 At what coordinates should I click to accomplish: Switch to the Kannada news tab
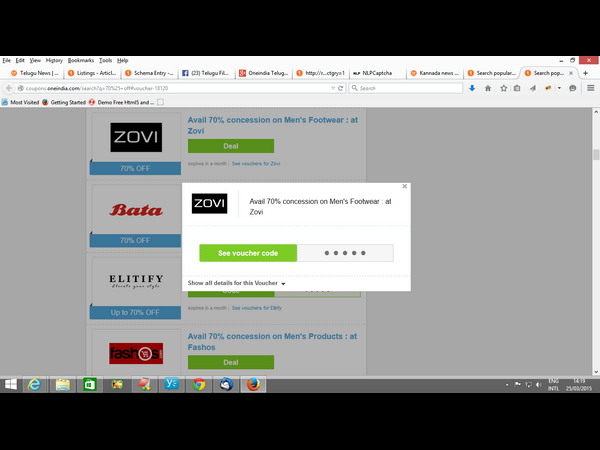(436, 73)
